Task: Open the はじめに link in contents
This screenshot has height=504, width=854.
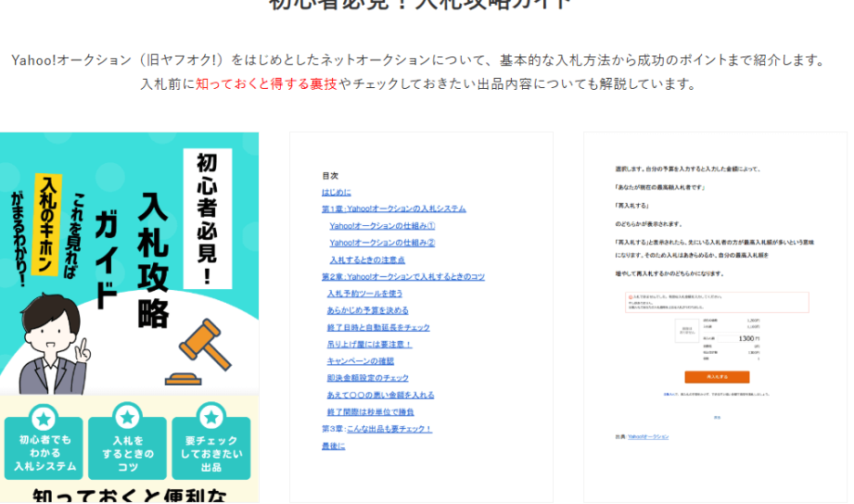Action: click(x=336, y=192)
